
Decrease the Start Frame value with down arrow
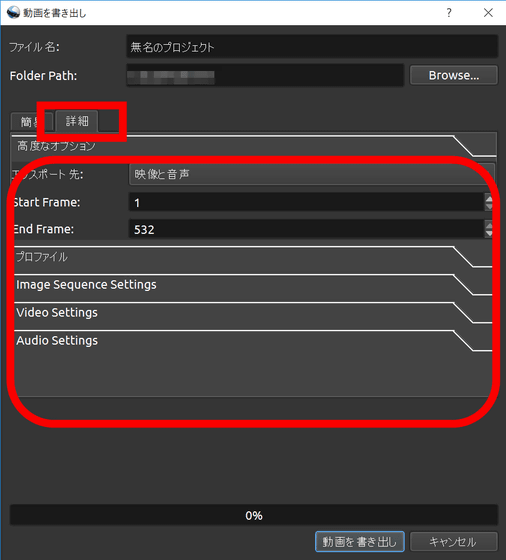click(x=489, y=207)
